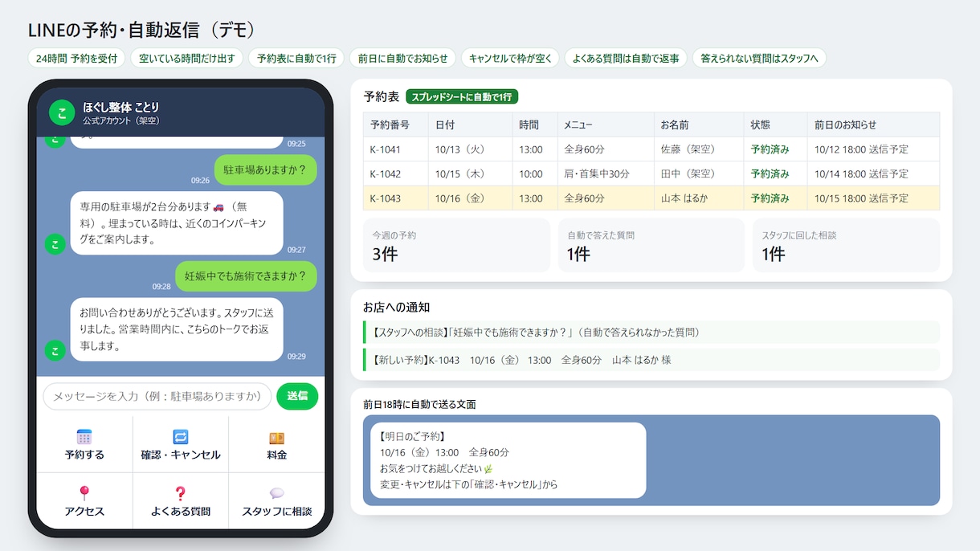Click the 自動で答えた質問 stat card

(x=651, y=246)
